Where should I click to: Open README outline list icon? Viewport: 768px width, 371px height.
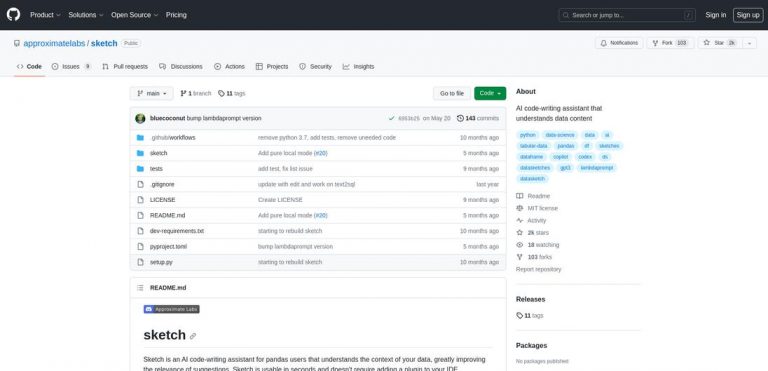141,288
